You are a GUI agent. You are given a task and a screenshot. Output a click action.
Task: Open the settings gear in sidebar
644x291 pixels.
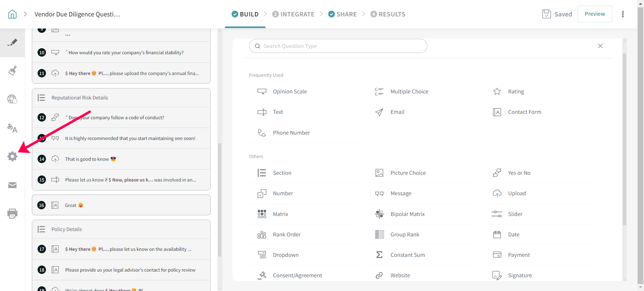point(12,156)
